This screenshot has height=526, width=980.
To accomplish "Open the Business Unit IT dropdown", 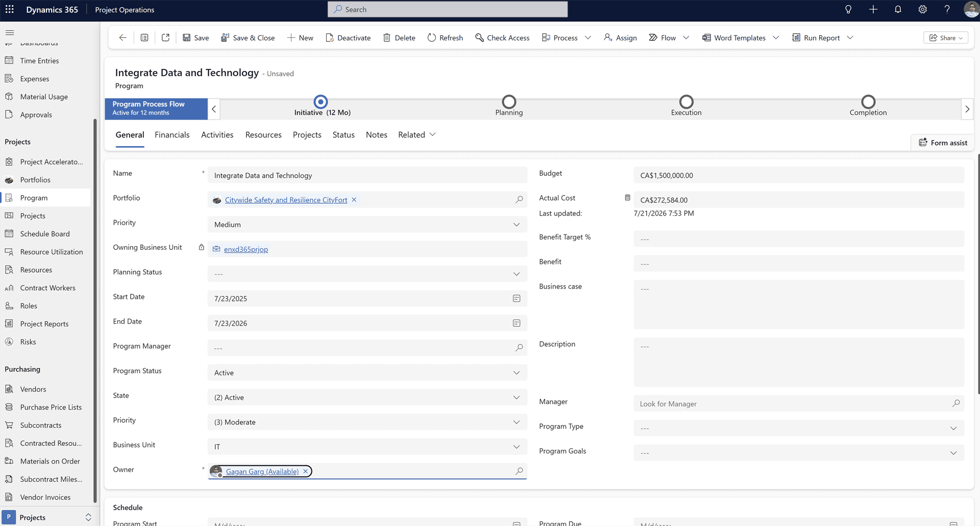I will click(367, 447).
